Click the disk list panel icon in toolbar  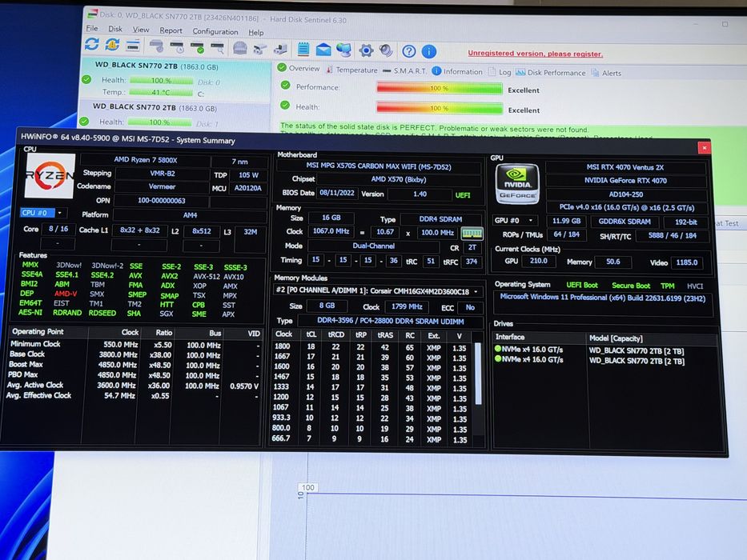click(133, 46)
